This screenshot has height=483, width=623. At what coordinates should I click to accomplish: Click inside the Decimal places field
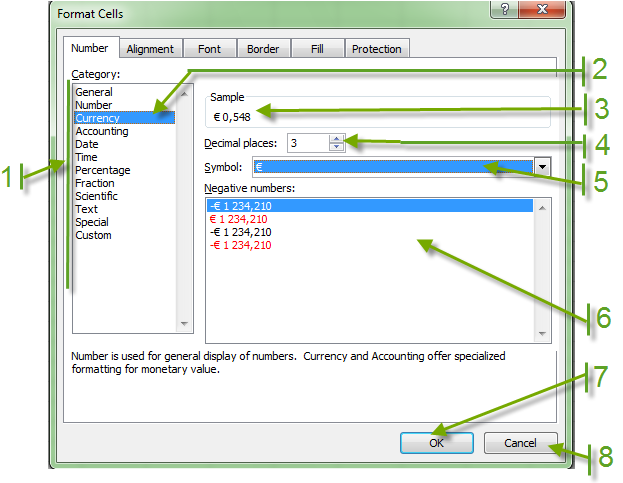(x=307, y=143)
